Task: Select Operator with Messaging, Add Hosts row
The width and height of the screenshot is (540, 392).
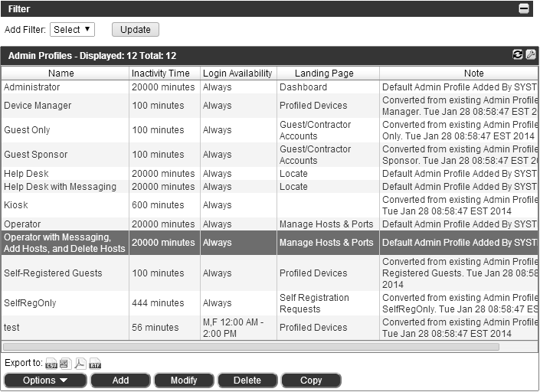Action: pos(270,243)
